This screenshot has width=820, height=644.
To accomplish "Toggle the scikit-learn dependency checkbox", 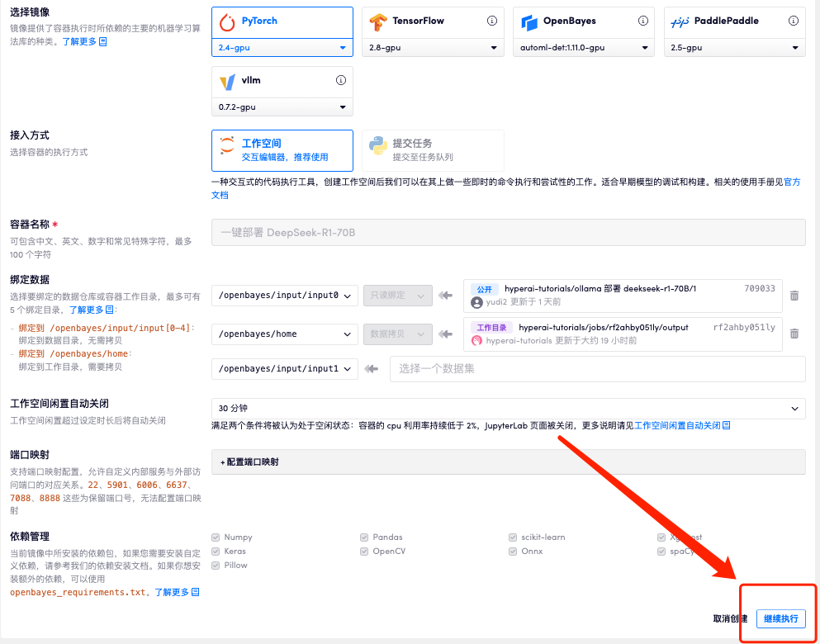I will coord(513,537).
